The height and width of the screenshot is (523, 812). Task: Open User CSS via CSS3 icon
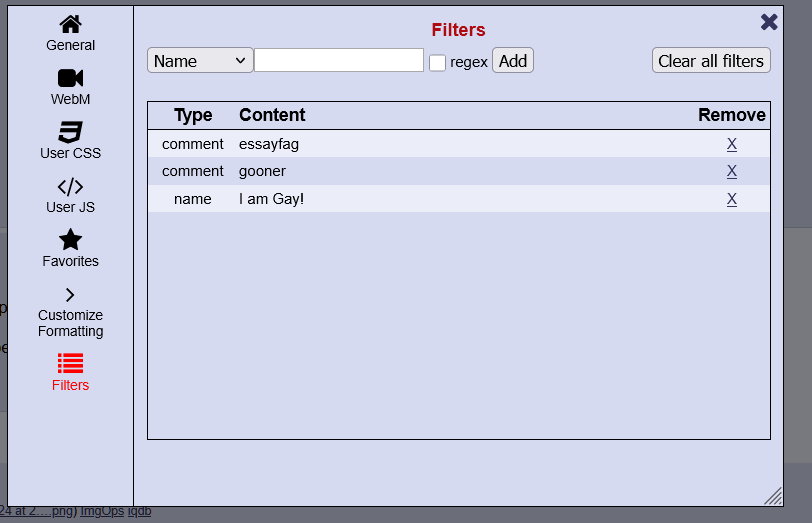(70, 132)
